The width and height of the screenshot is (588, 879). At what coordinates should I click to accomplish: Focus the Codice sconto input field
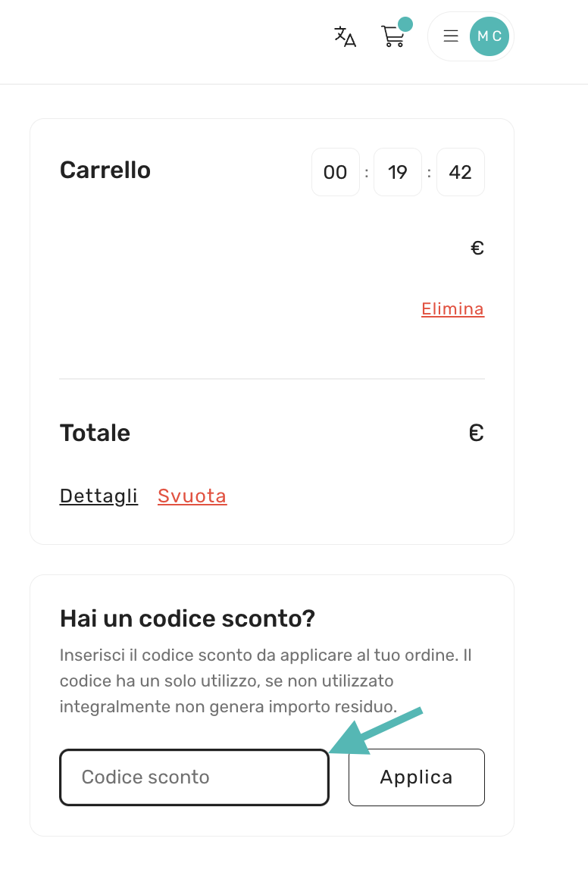[x=194, y=777]
